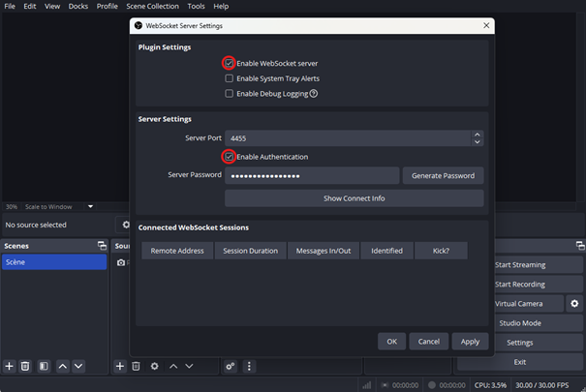This screenshot has height=392, width=586.
Task: Click Show Connect Info button
Action: [x=355, y=198]
